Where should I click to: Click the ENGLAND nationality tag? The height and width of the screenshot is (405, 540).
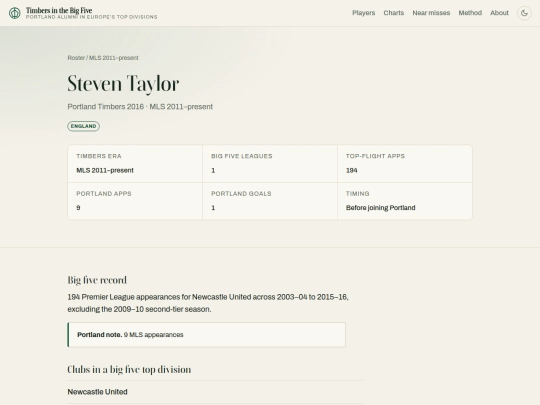(83, 126)
